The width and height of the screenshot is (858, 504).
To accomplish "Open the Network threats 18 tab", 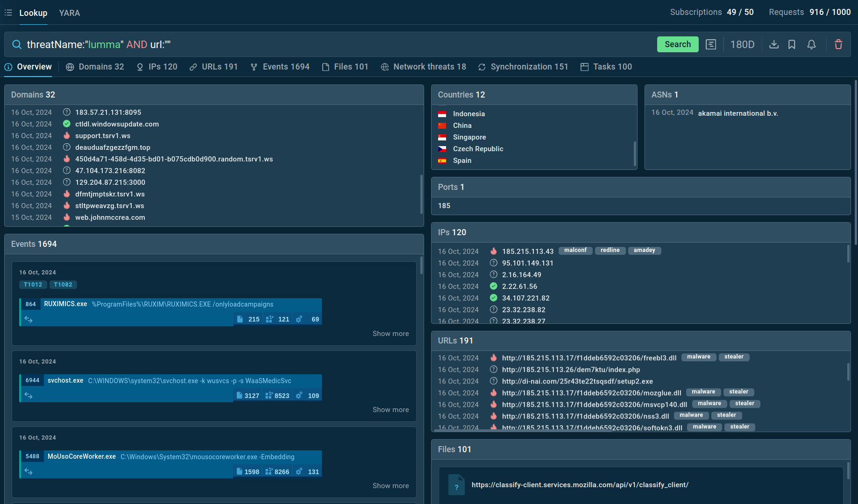I will (x=423, y=66).
